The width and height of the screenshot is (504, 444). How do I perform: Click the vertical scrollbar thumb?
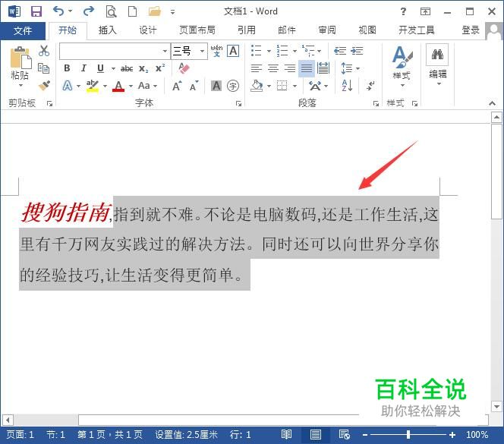496,172
